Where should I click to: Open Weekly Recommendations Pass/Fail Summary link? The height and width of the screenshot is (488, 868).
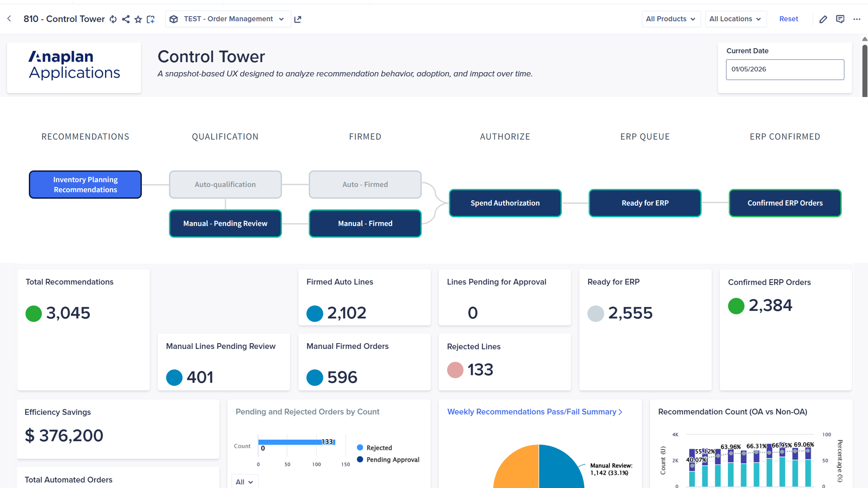[534, 411]
